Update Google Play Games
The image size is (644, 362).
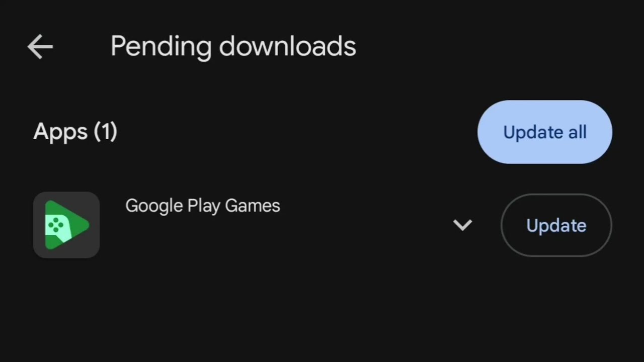click(x=556, y=225)
